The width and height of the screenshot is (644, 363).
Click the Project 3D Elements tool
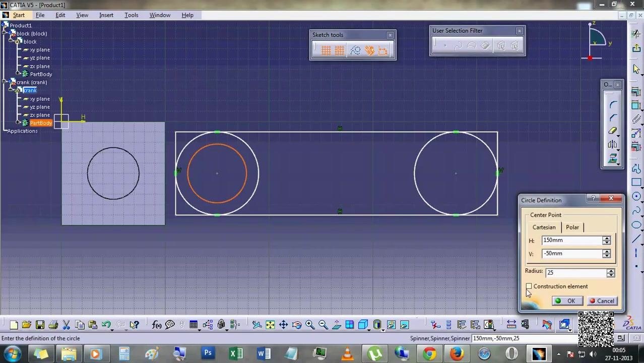tap(613, 159)
